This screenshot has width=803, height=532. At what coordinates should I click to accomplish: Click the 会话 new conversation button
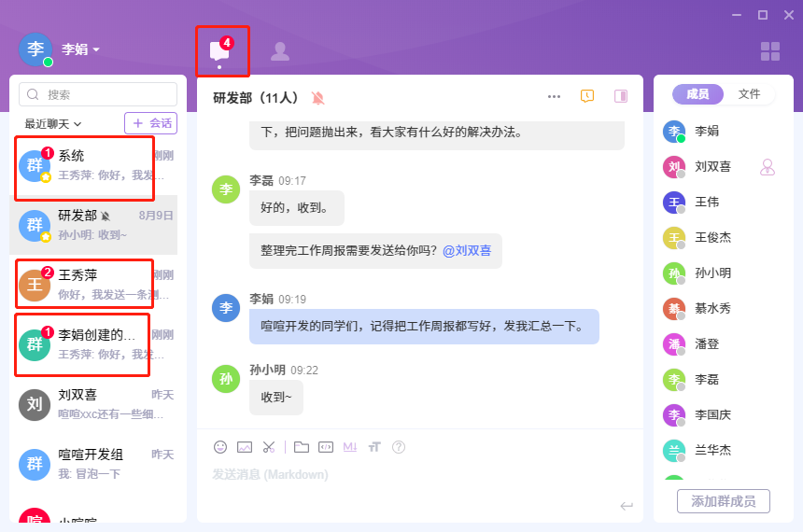tap(150, 123)
